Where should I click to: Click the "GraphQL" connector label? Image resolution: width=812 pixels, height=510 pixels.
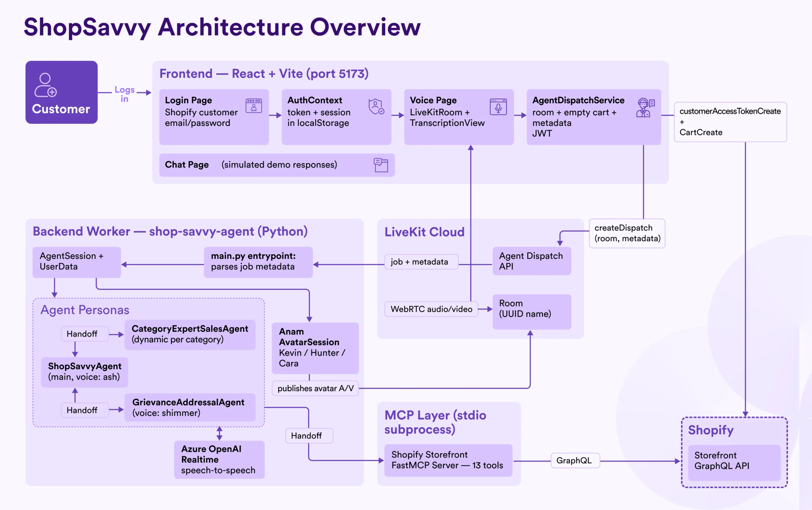click(575, 461)
